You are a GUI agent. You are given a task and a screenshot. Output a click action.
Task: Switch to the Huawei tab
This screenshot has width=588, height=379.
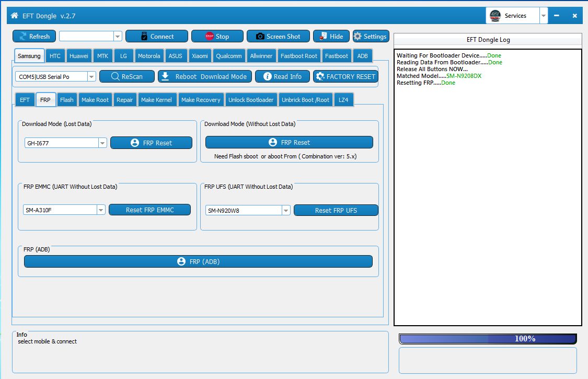(x=78, y=56)
